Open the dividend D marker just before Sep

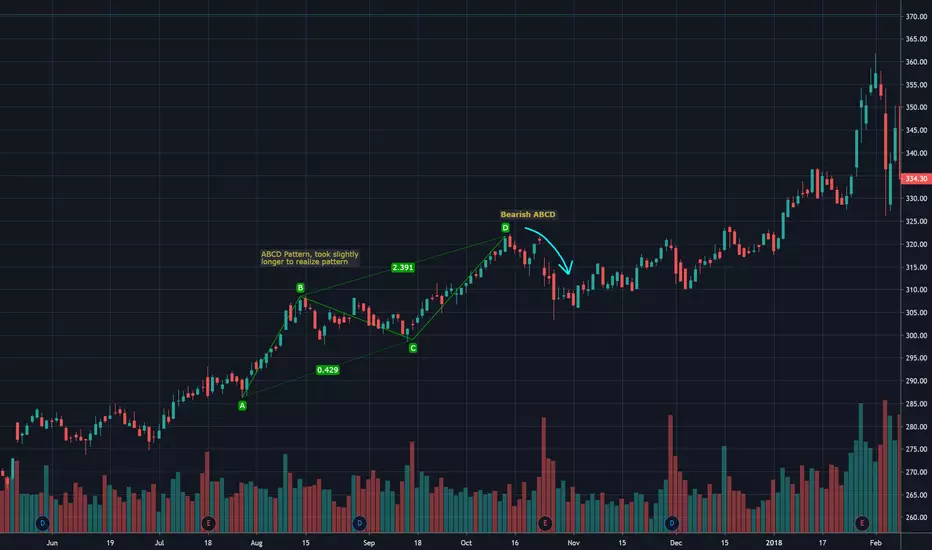coord(359,523)
